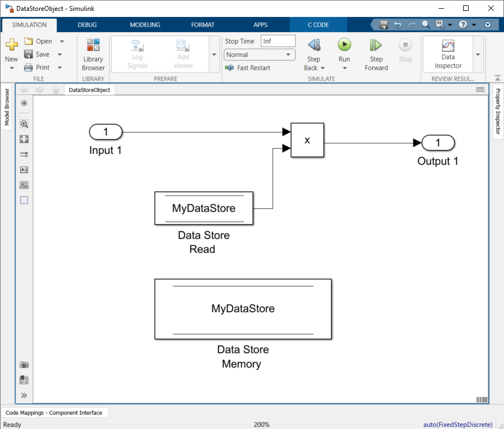Select the Output 1 outport block
Image resolution: width=504 pixels, height=429 pixels.
[438, 143]
